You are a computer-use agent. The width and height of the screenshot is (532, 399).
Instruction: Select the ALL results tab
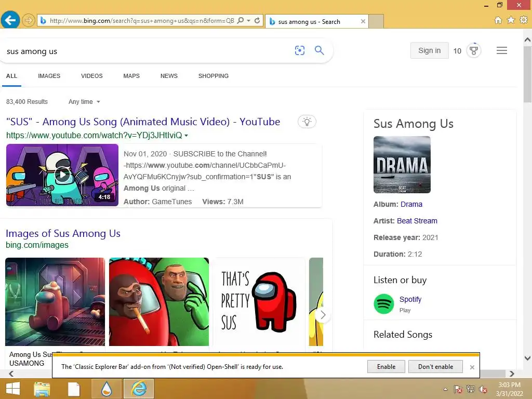pyautogui.click(x=11, y=76)
